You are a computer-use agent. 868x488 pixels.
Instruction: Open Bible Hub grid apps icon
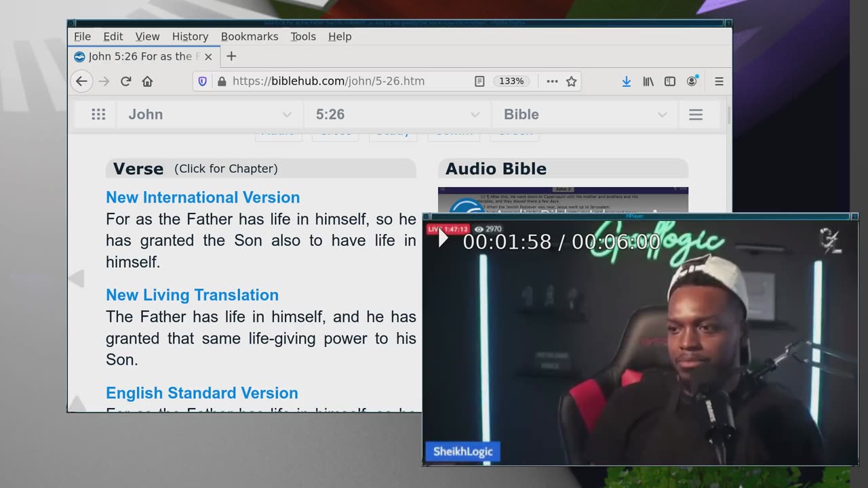pyautogui.click(x=98, y=115)
